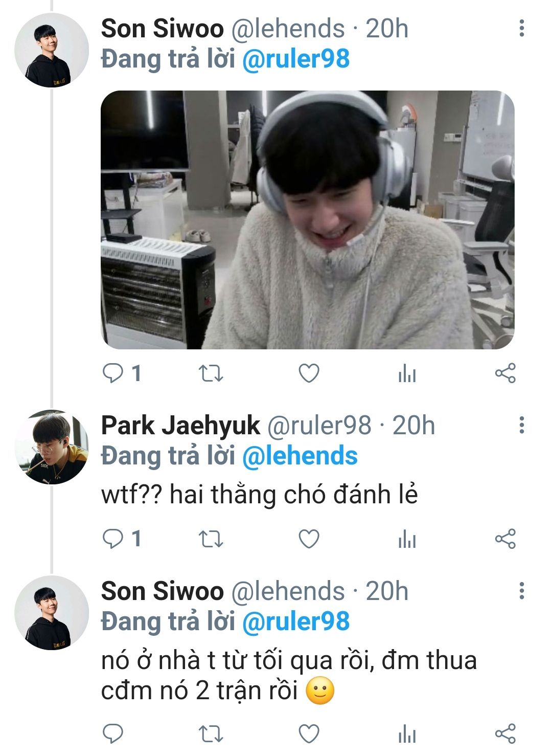This screenshot has width=552, height=756.
Task: Open more options for first Son Siwoo tweet
Action: tap(521, 28)
